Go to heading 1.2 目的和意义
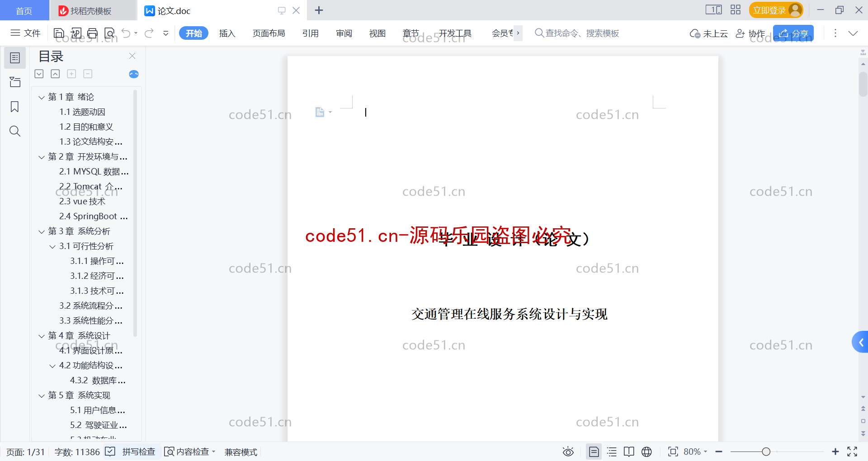The image size is (868, 461). (x=86, y=127)
